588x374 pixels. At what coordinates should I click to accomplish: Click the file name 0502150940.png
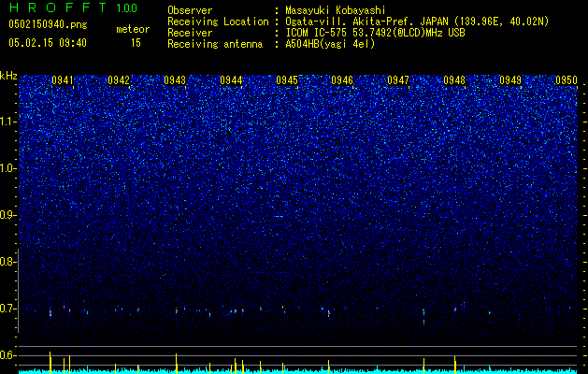[48, 24]
